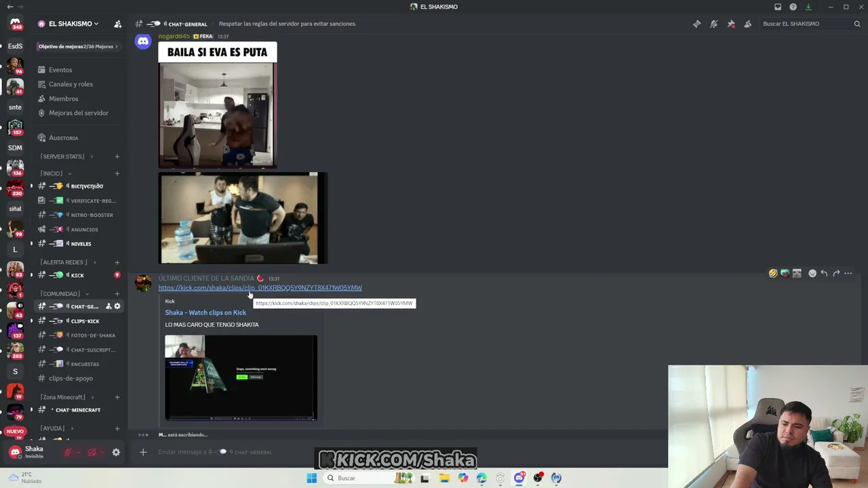Add channel to SERVER STATS category
868x488 pixels.
[x=117, y=157]
